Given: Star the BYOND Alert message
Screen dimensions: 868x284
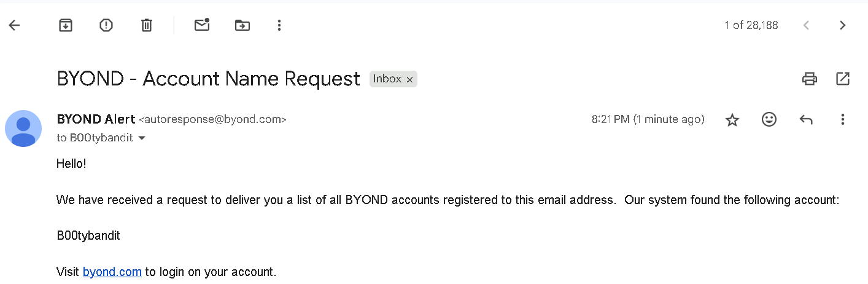Looking at the screenshot, I should coord(732,120).
